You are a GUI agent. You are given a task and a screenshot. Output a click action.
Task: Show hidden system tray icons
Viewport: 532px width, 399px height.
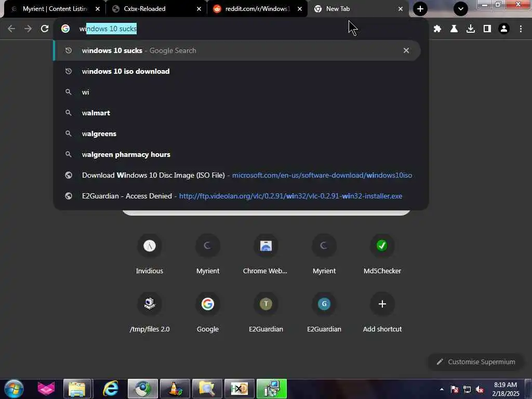point(442,389)
